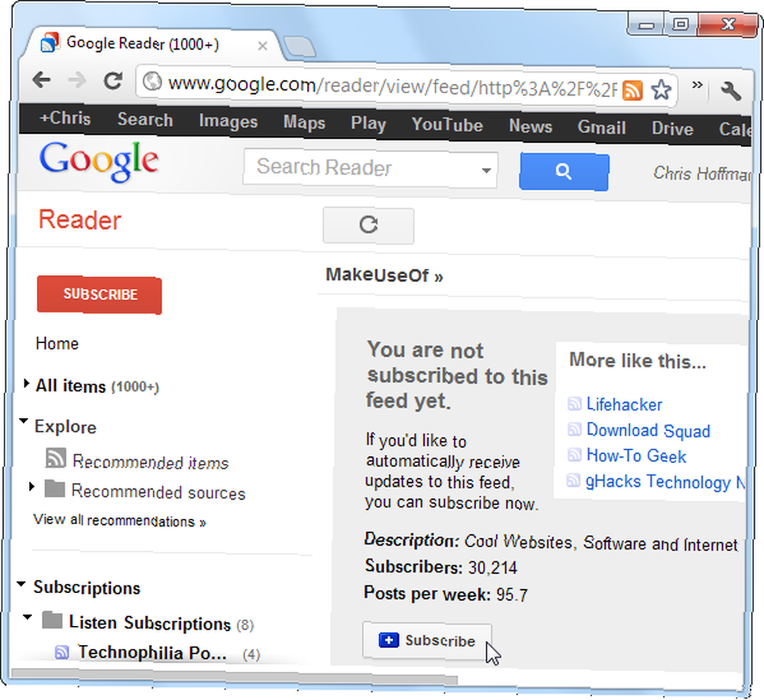Click the horizontal scrollbar at bottom

coord(234,678)
